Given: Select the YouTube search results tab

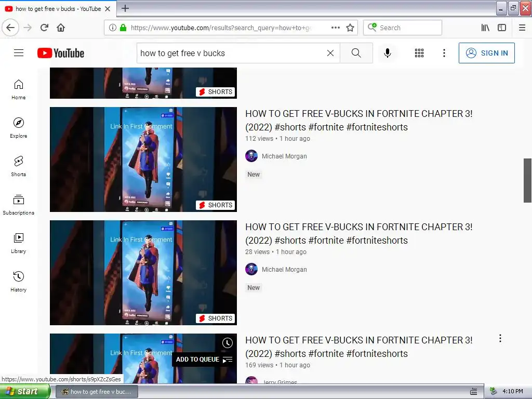Looking at the screenshot, I should [58, 9].
